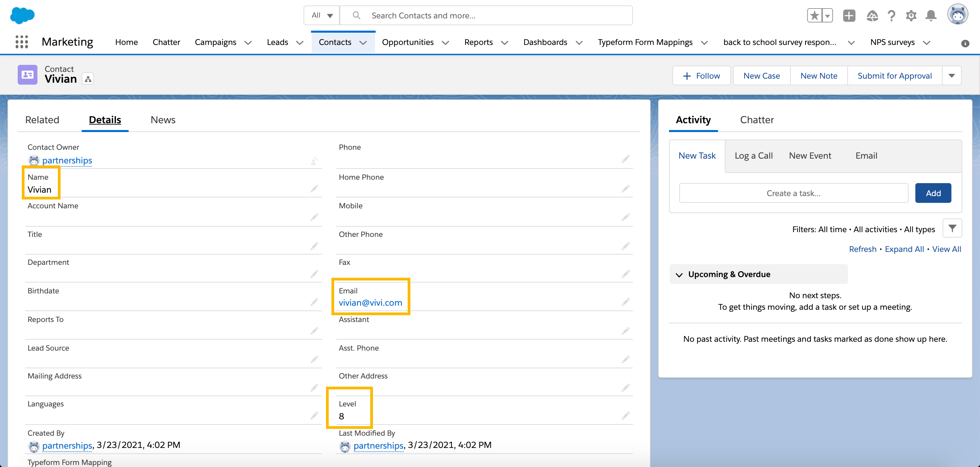The width and height of the screenshot is (980, 467).
Task: Edit the Account Name pencil icon
Action: [x=314, y=217]
